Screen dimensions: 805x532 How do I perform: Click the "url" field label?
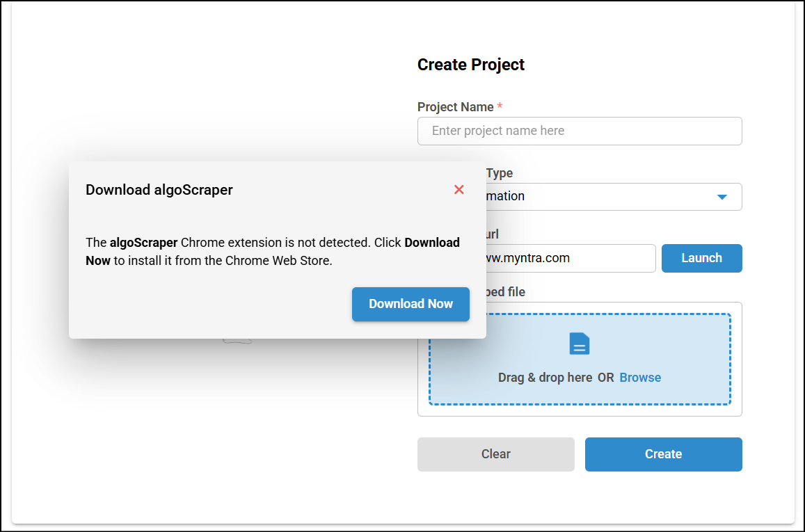(x=493, y=234)
